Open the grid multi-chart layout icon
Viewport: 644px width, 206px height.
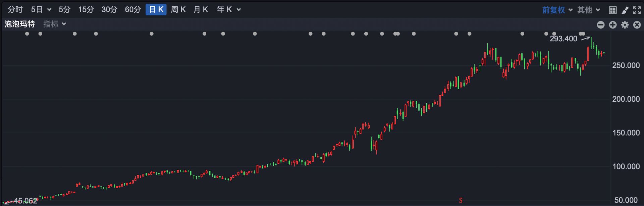pyautogui.click(x=612, y=10)
